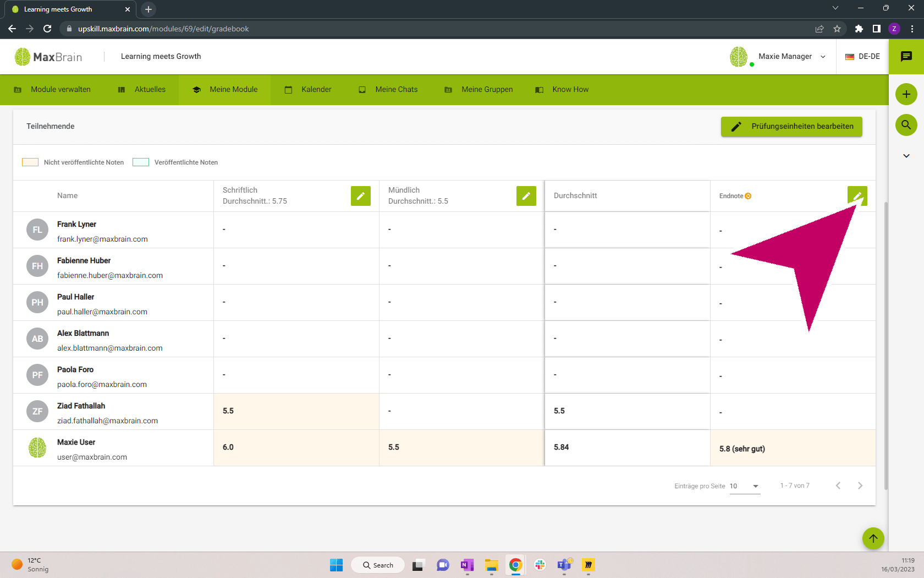Image resolution: width=924 pixels, height=578 pixels.
Task: Open Maxie Manager user menu
Action: 792,56
